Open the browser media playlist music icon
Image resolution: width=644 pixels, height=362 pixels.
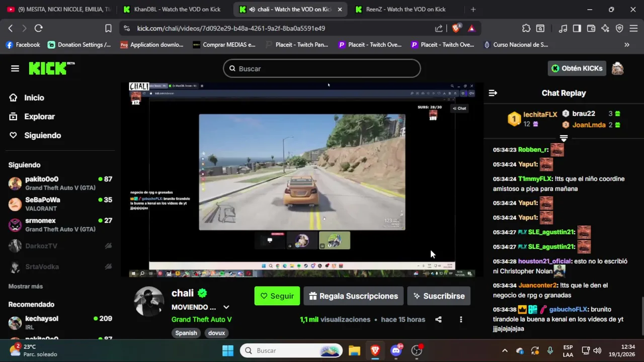(x=563, y=28)
